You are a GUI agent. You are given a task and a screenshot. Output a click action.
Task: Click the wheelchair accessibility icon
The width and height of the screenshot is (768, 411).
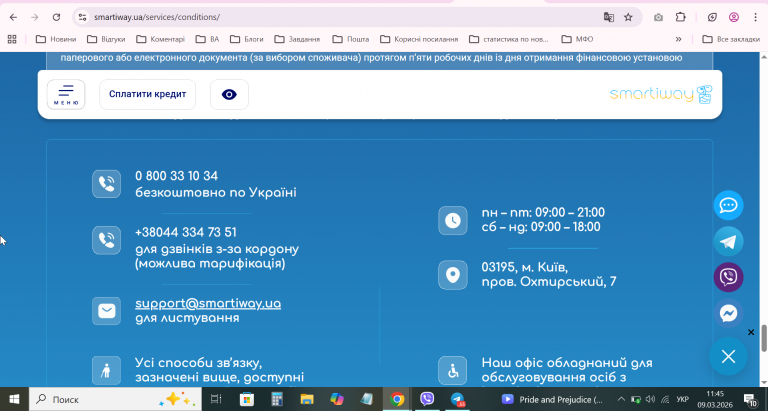(453, 370)
